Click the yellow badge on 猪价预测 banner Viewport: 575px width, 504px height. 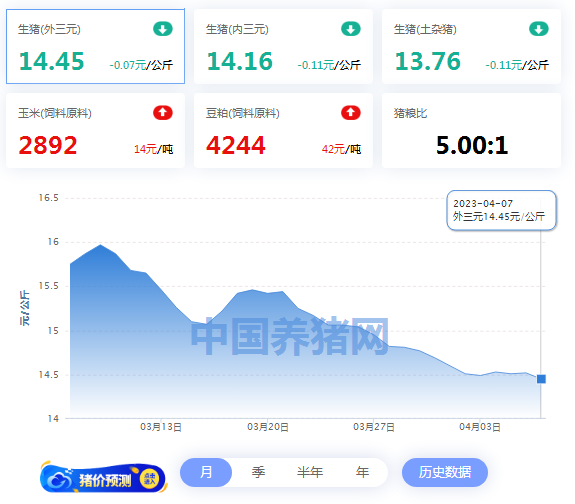click(150, 479)
